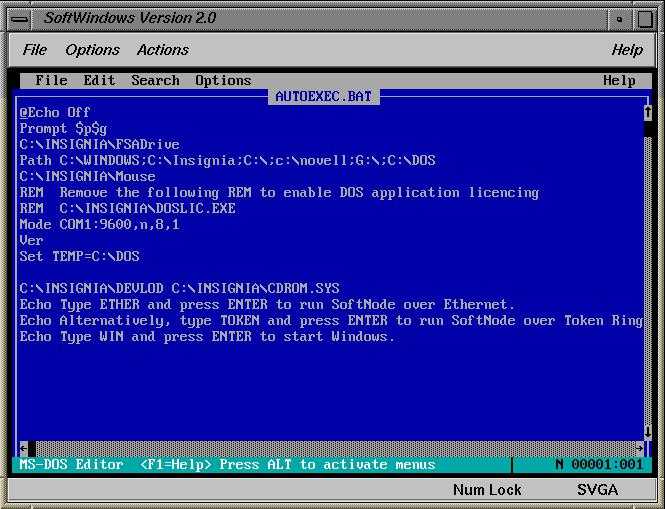Screen dimensions: 665x509
Task: Click the cursor position 00001:001 indicator
Action: point(607,464)
